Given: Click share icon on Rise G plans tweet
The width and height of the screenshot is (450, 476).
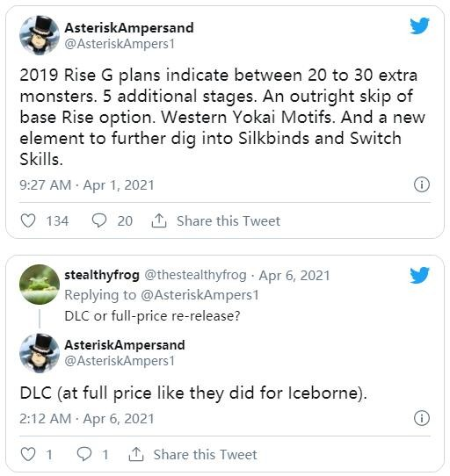Looking at the screenshot, I should tap(159, 220).
